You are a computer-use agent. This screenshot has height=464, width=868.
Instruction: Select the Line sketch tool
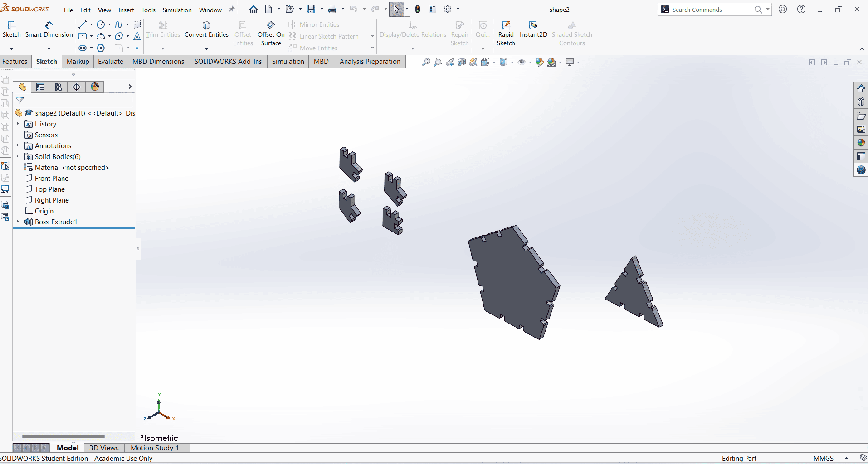(83, 24)
